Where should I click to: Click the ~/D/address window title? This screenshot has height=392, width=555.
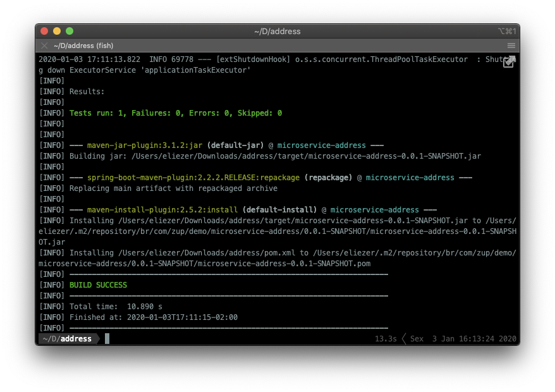pyautogui.click(x=277, y=32)
